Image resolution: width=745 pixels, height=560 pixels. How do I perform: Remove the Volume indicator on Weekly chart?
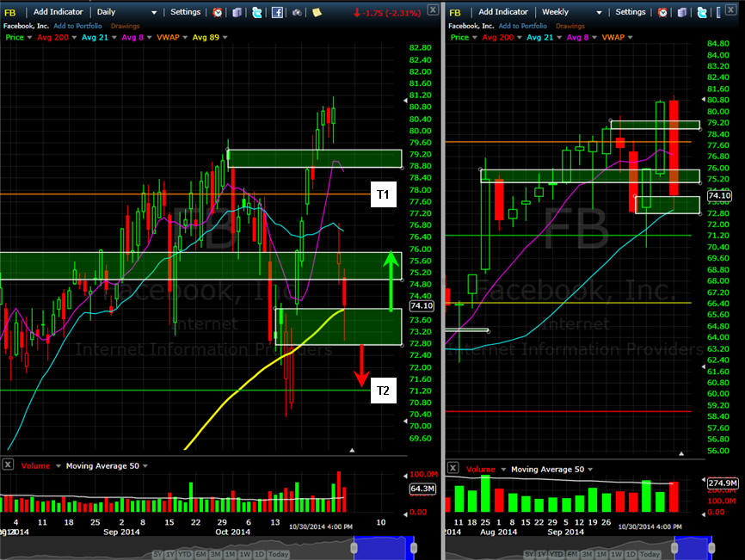(453, 467)
